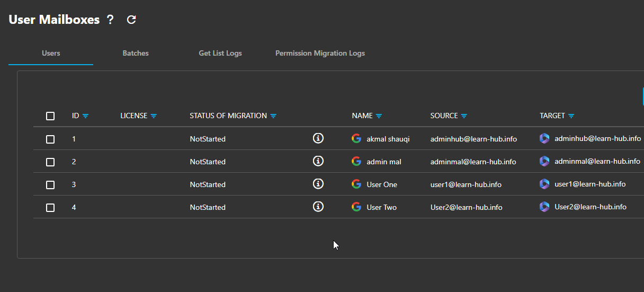Select the checkbox for row ID 3
The image size is (644, 292).
50,185
